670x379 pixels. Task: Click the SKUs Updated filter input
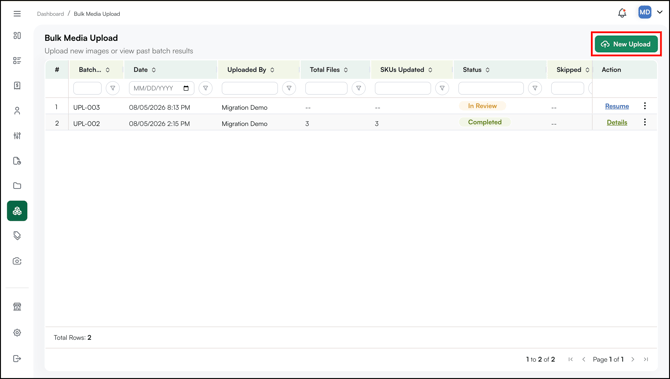(x=403, y=88)
